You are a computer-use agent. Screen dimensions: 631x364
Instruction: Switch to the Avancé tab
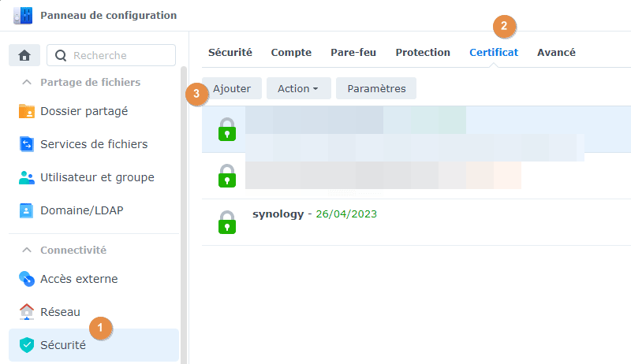pyautogui.click(x=556, y=53)
